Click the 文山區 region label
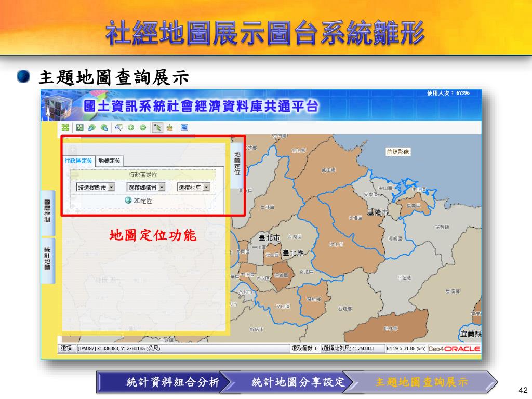Viewport: 532px width, 399px height. click(x=283, y=305)
